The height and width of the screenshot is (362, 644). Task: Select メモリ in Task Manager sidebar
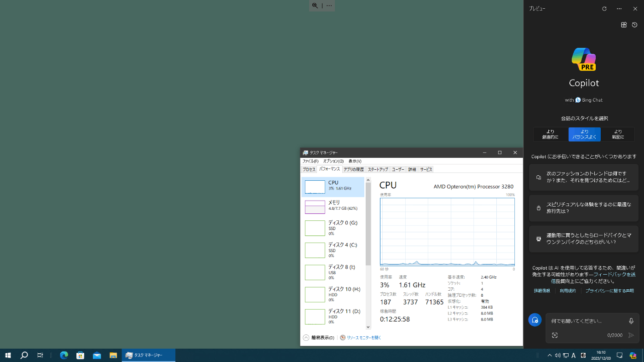(x=333, y=207)
